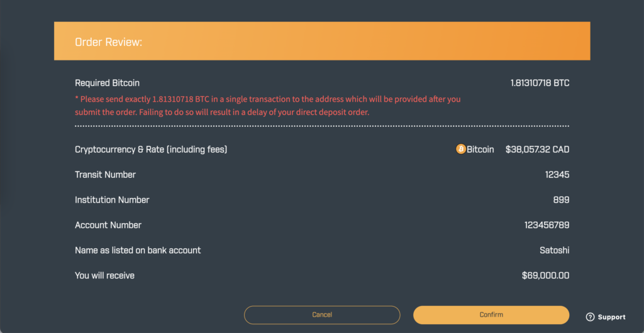Open the Support link

pos(606,317)
